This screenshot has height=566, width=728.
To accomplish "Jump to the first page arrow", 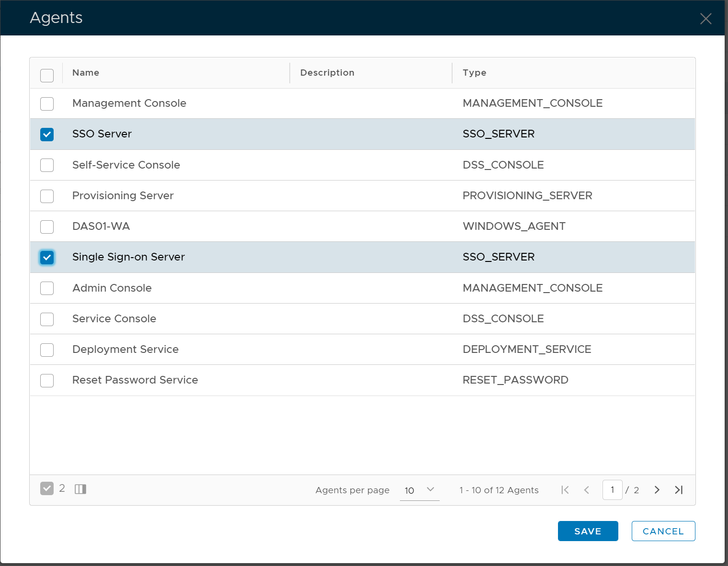I will tap(565, 490).
